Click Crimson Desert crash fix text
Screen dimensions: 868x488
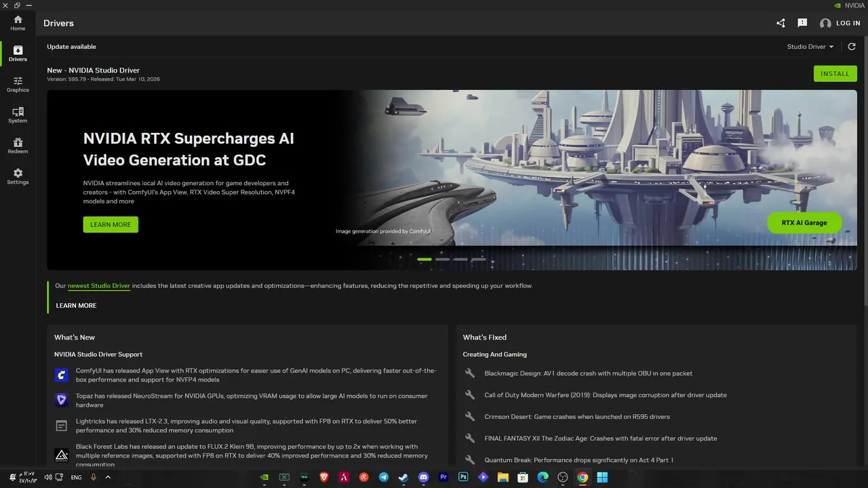pyautogui.click(x=577, y=417)
